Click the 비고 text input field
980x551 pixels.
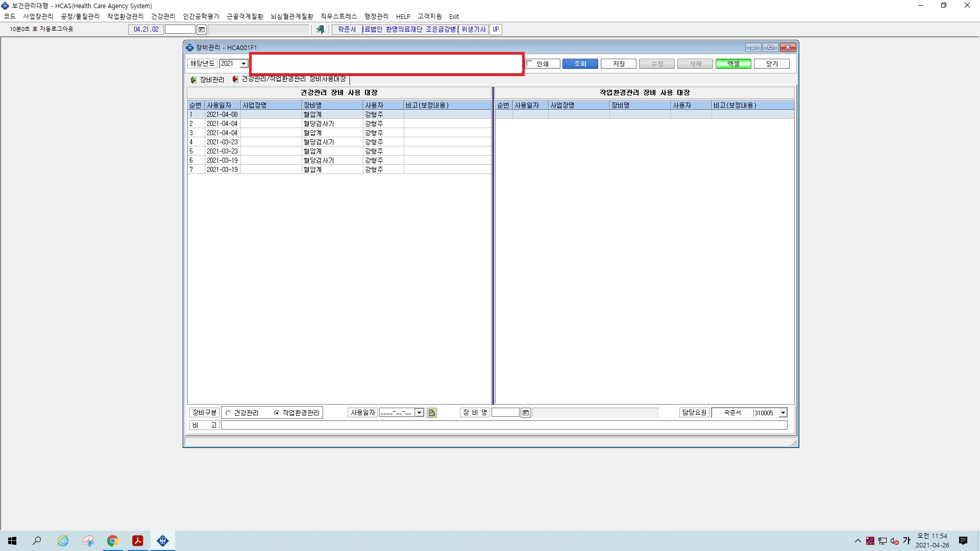coord(504,425)
